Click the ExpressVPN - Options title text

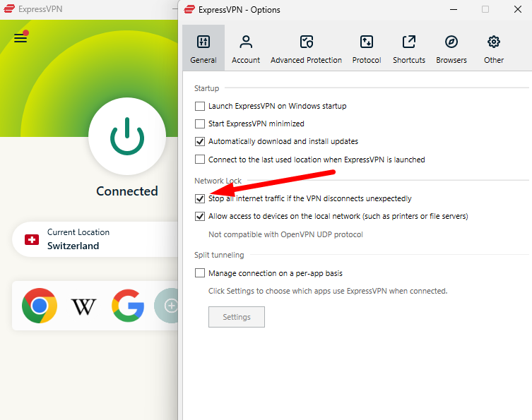coord(240,10)
